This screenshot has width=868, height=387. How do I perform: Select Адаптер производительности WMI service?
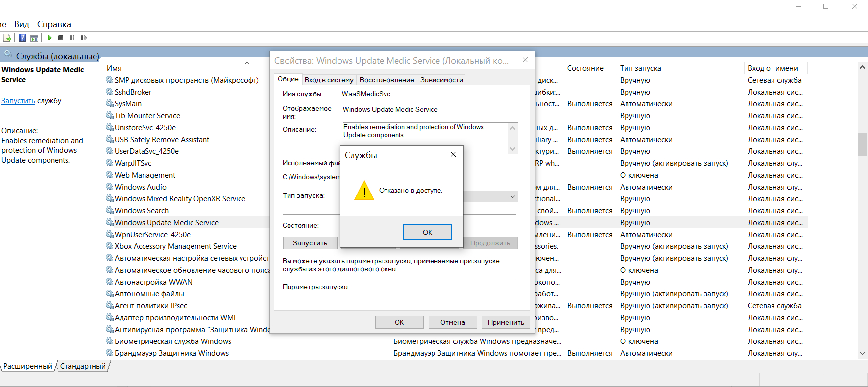175,317
